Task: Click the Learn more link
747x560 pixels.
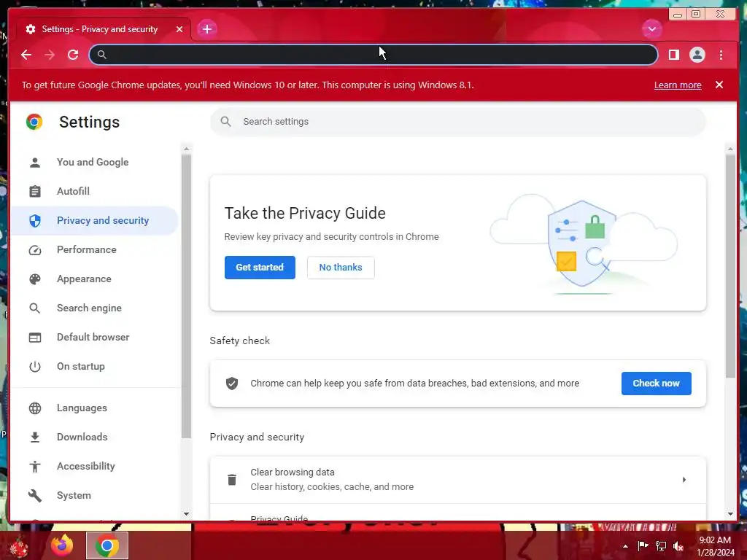Action: (678, 85)
